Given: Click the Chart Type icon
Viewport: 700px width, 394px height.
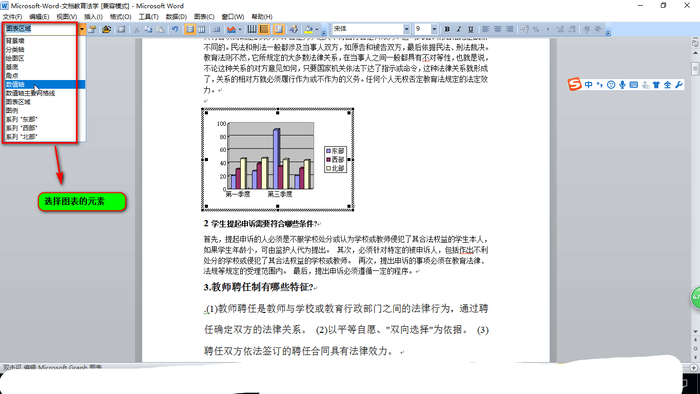Looking at the screenshot, I should [x=231, y=29].
